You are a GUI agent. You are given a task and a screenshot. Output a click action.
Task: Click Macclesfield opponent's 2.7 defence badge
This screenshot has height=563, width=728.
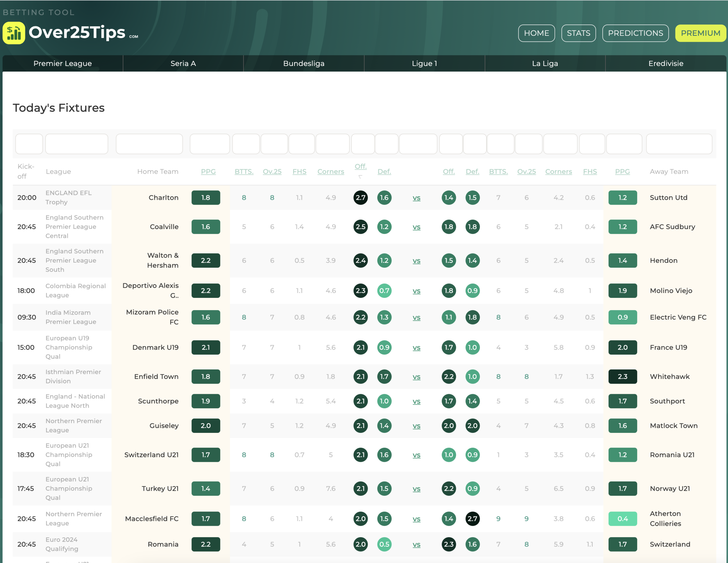coord(472,519)
